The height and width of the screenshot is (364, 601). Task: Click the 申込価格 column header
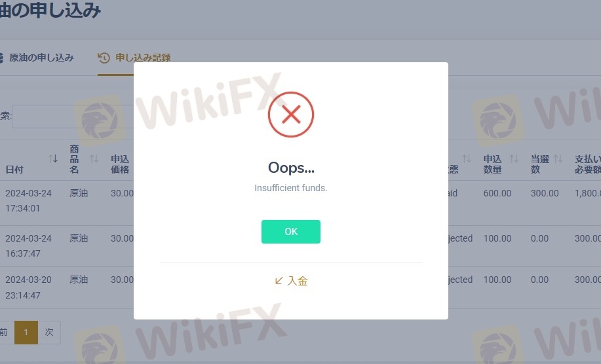120,164
